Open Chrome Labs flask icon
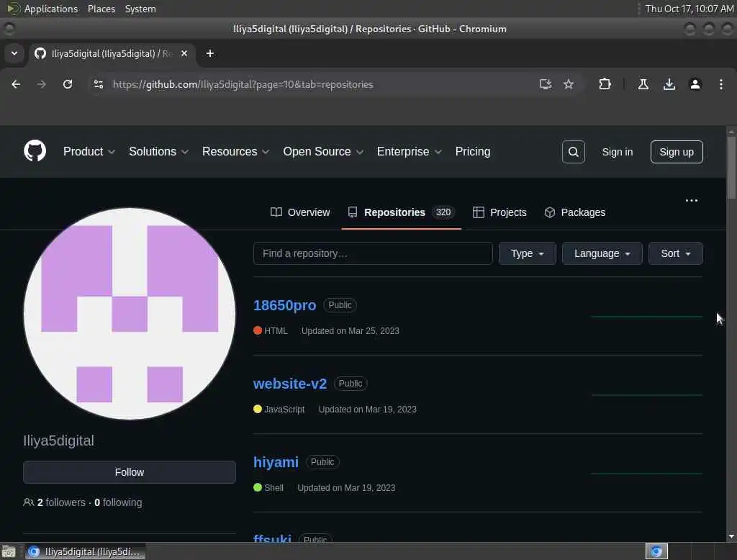Viewport: 737px width, 560px height. (x=643, y=84)
